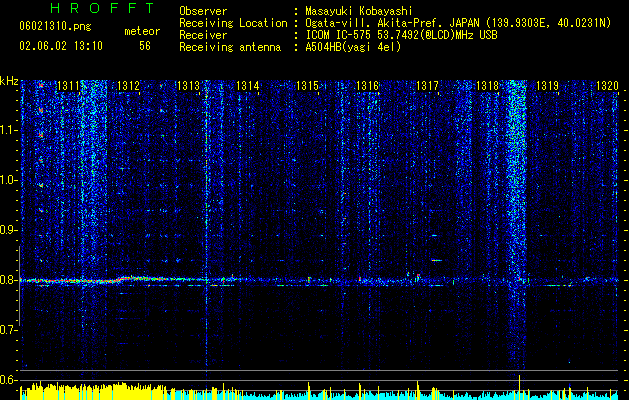This screenshot has height=400, width=629.
Task: Click the gray vertical frequency range bar
Action: click(x=20, y=286)
